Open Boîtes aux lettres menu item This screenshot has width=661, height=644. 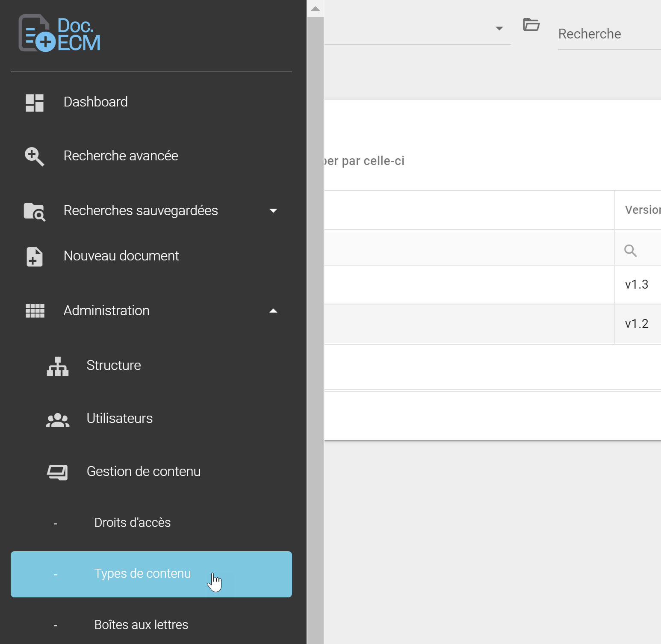tap(141, 625)
